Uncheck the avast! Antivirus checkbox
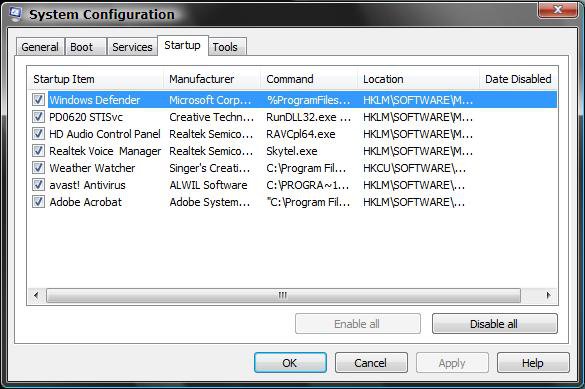The width and height of the screenshot is (585, 389). 38,185
